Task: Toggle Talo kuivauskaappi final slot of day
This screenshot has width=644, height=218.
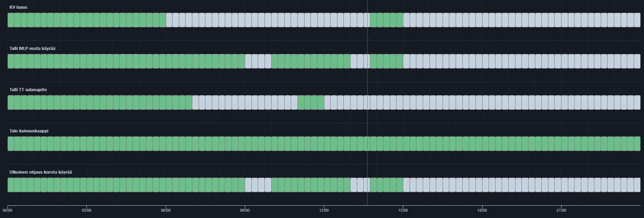Action: click(637, 143)
